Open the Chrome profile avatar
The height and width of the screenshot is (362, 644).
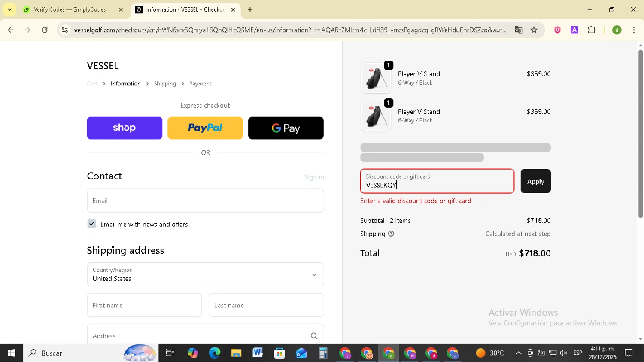pyautogui.click(x=617, y=30)
